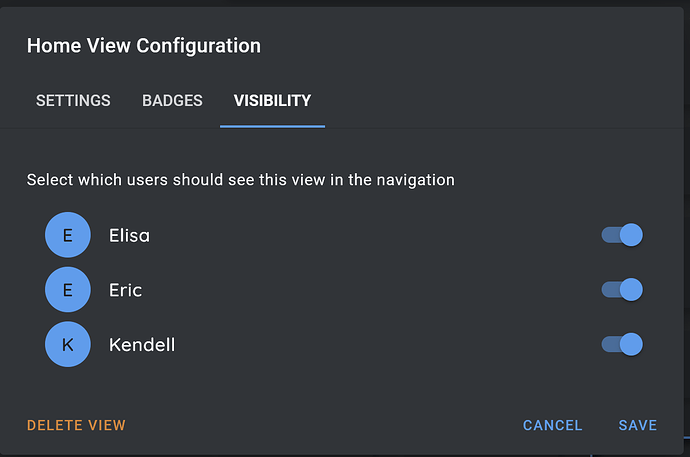This screenshot has height=457, width=690.
Task: Click the blue underline below Visibility
Action: (272, 126)
